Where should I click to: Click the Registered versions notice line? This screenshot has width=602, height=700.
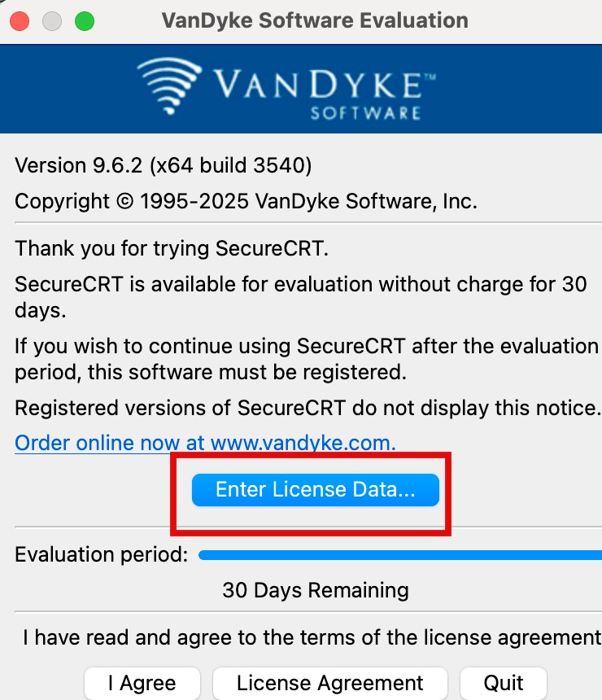[308, 407]
